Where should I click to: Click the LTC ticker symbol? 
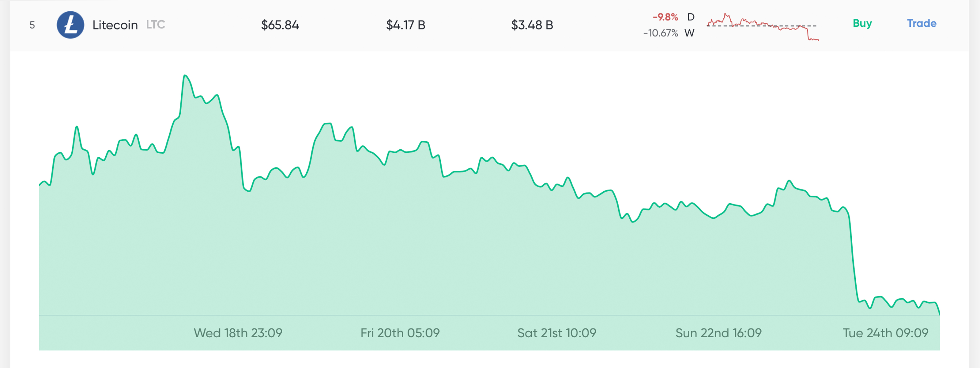156,25
